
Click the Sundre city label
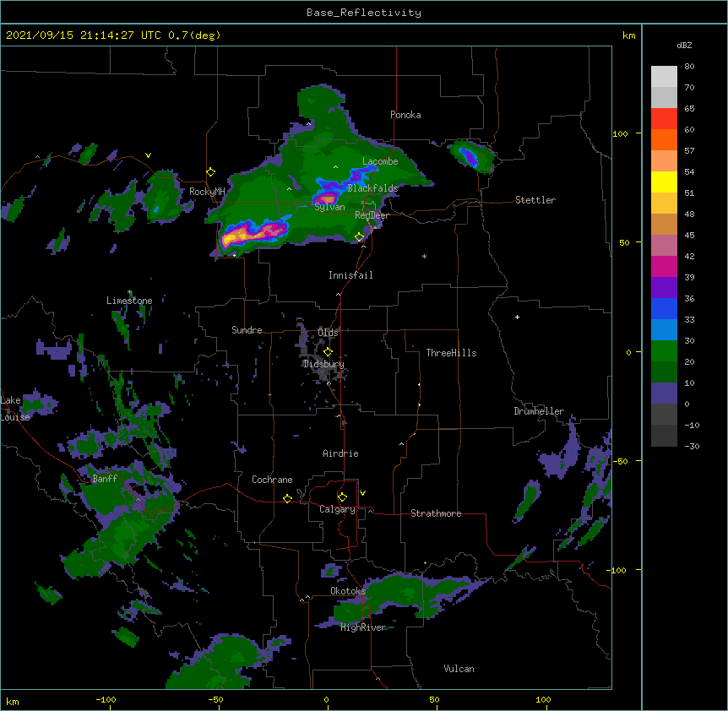247,330
